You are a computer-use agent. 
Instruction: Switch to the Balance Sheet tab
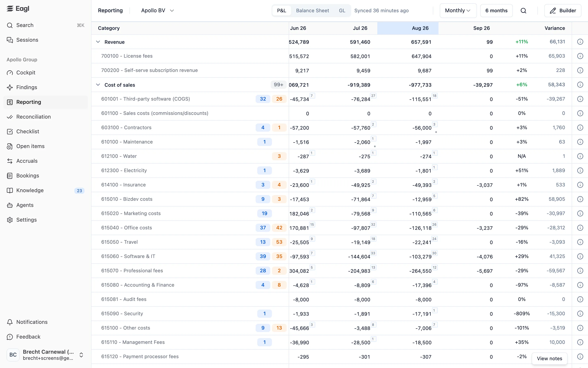[312, 11]
